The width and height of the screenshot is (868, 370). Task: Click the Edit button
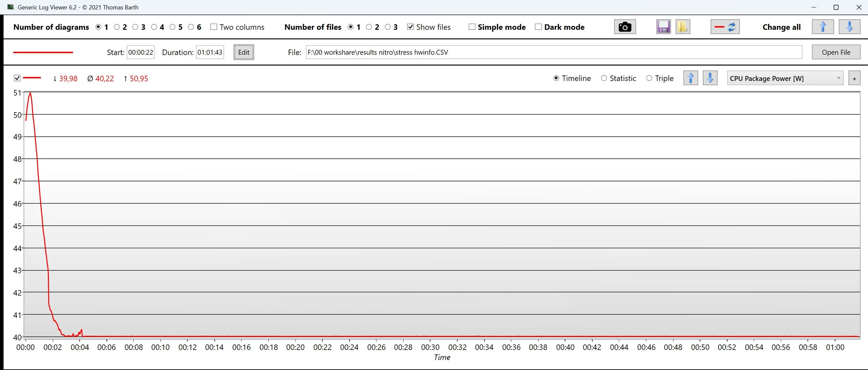(x=243, y=52)
